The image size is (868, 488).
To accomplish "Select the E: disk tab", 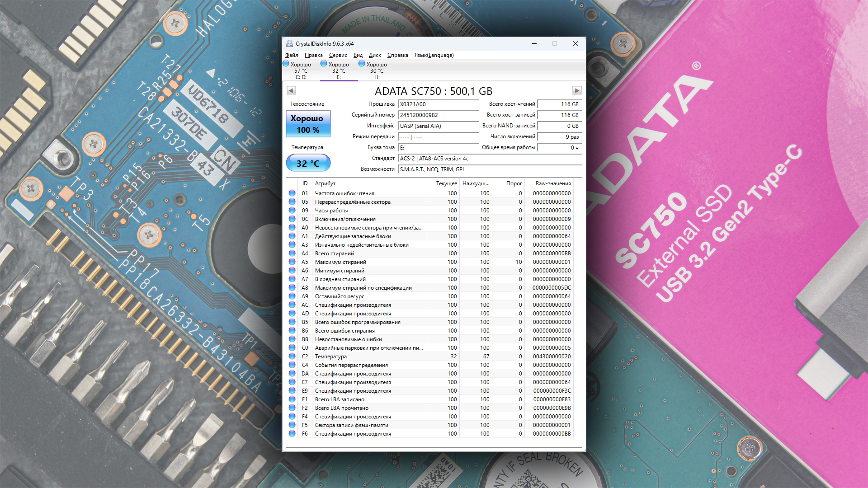I will point(339,71).
